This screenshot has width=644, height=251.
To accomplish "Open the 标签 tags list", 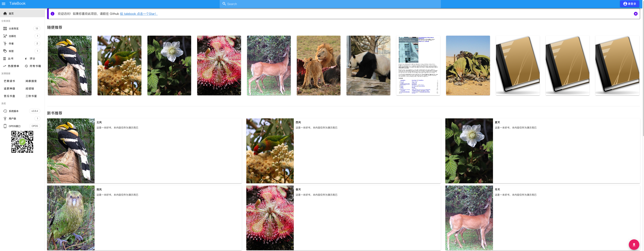I will pos(11,51).
